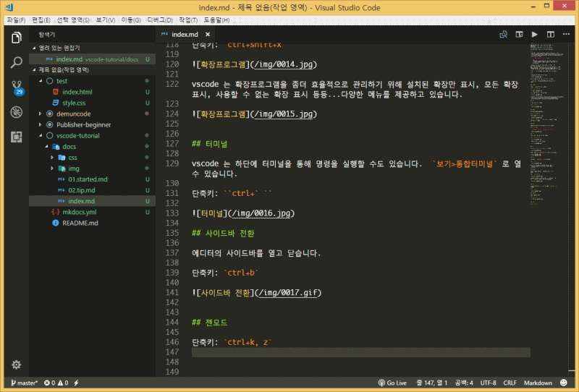579x392 pixels.
Task: Click the line 147 column 1 indicator
Action: pos(431,383)
